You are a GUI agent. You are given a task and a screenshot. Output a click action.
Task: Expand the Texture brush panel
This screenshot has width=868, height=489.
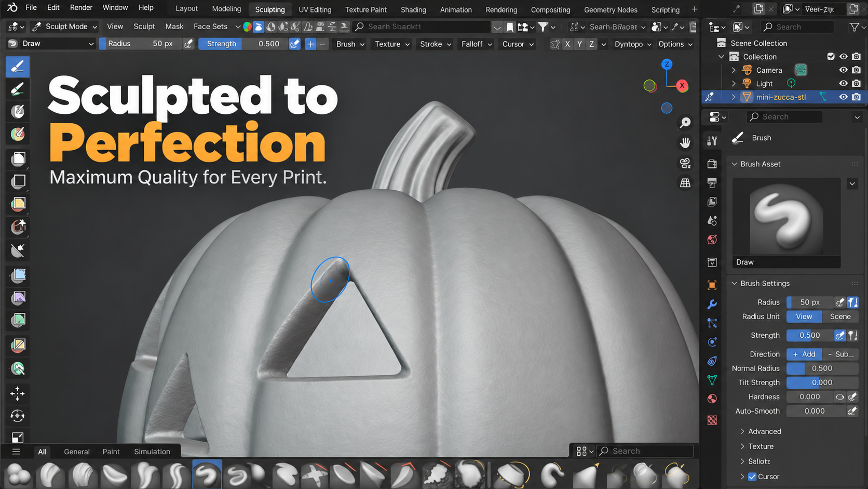pos(761,446)
